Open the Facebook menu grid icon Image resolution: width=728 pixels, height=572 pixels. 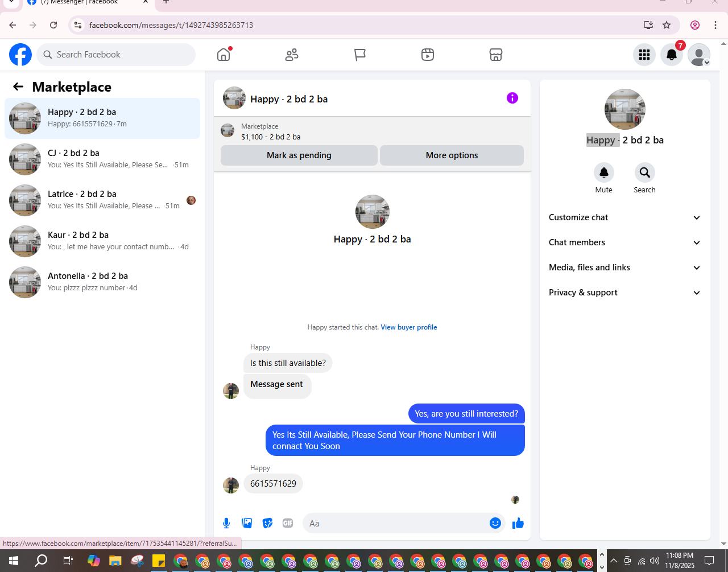coord(644,55)
